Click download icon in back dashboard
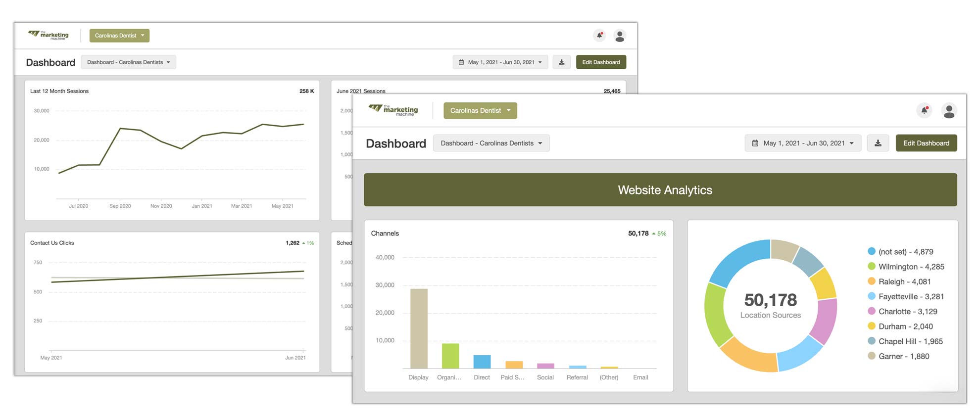Screen dimensions: 980x418 tap(561, 62)
